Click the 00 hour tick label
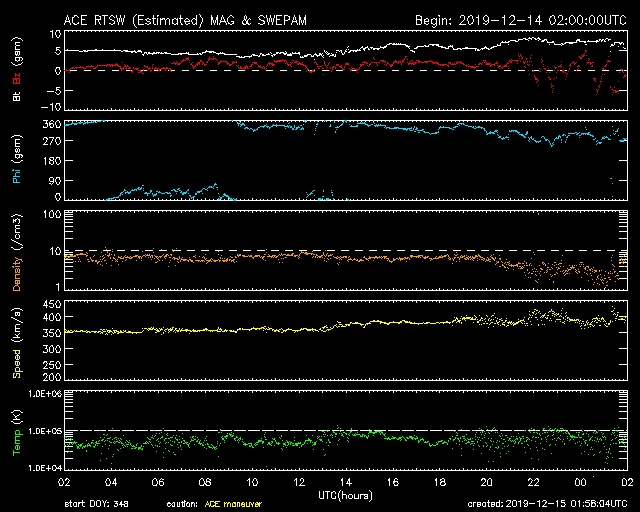 pyautogui.click(x=580, y=483)
